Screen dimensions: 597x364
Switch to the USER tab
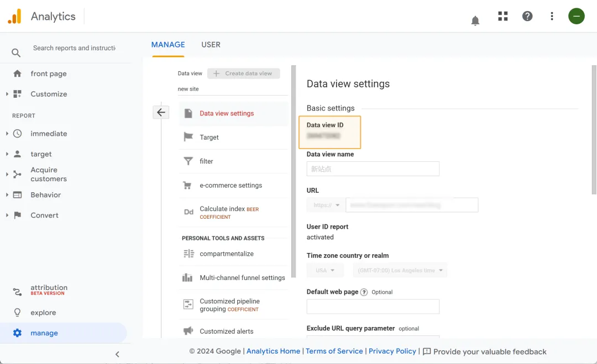(211, 45)
